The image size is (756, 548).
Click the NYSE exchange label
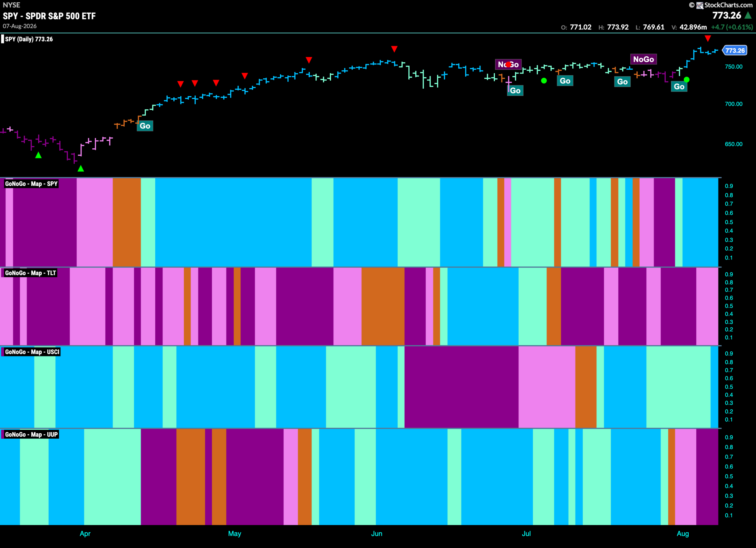click(x=11, y=5)
